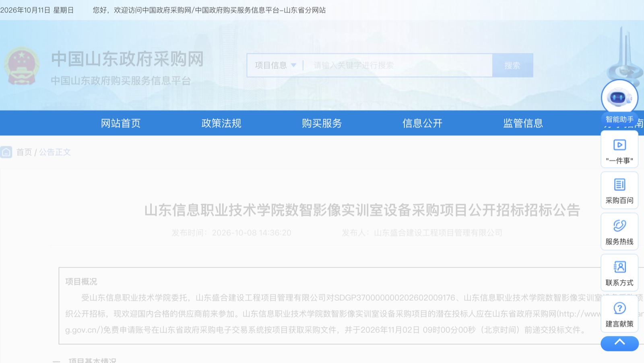Click the home icon in breadcrumb
644x363 pixels.
tap(6, 152)
